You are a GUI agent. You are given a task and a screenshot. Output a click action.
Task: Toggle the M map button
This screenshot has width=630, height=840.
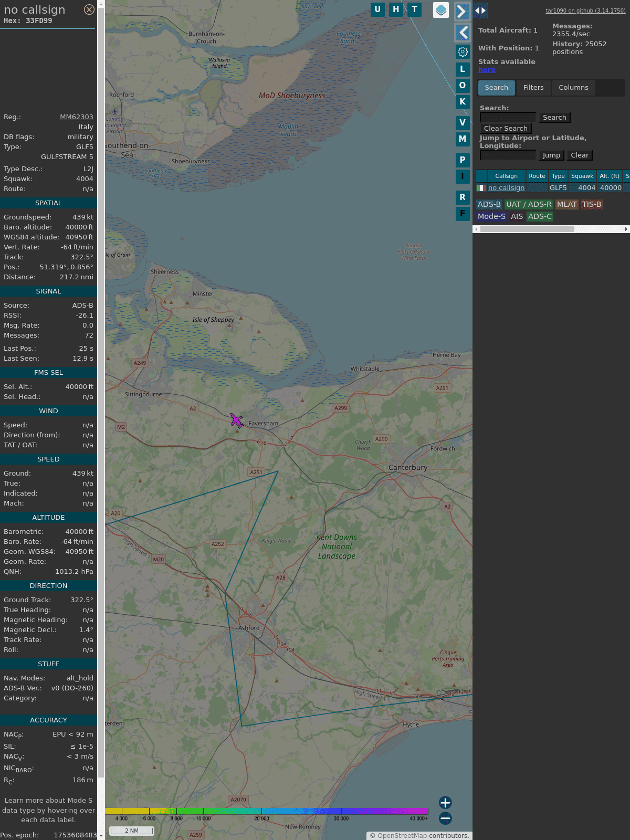[x=463, y=139]
